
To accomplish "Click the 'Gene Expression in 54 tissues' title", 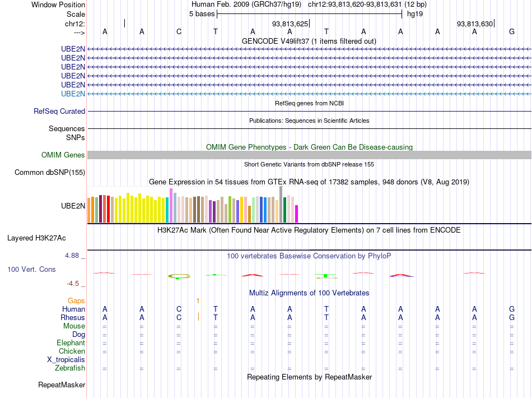I will pos(309,182).
